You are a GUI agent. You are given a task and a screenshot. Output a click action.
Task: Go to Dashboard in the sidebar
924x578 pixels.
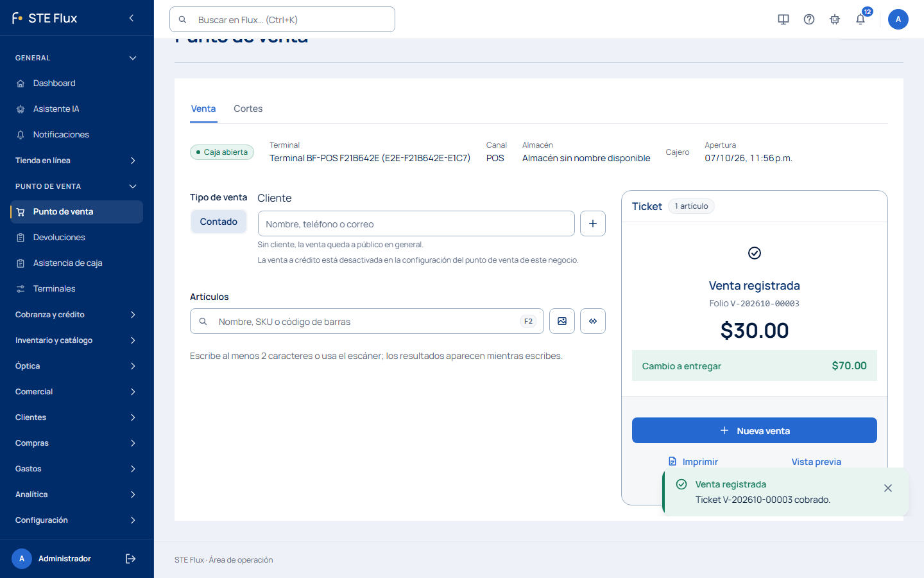[77, 83]
